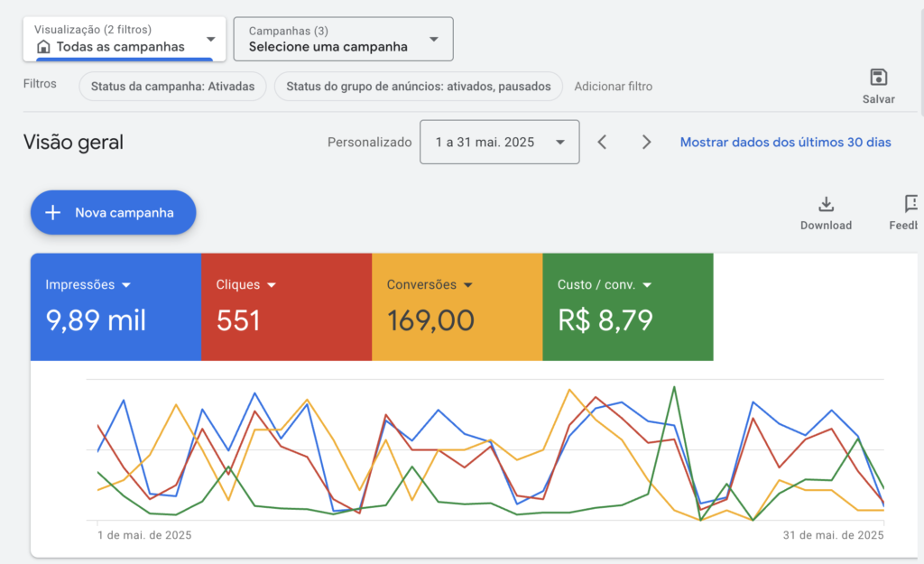Open the 1 a 31 mai. 2025 date picker

[x=500, y=142]
